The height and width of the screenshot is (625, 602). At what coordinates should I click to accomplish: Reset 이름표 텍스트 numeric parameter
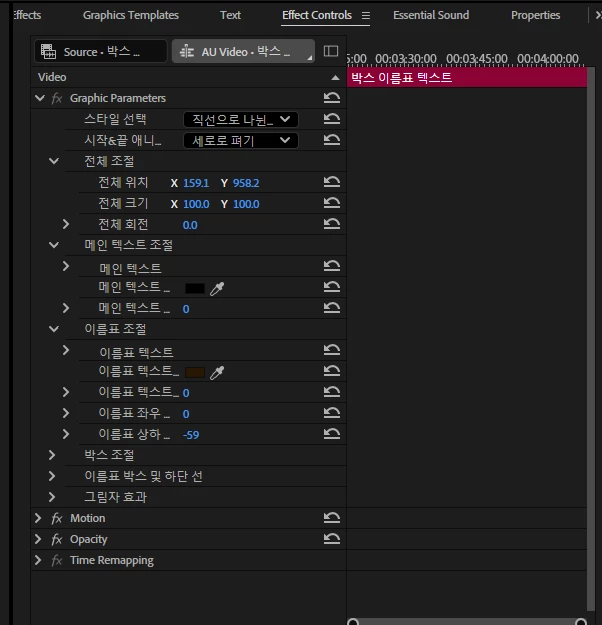[x=332, y=392]
